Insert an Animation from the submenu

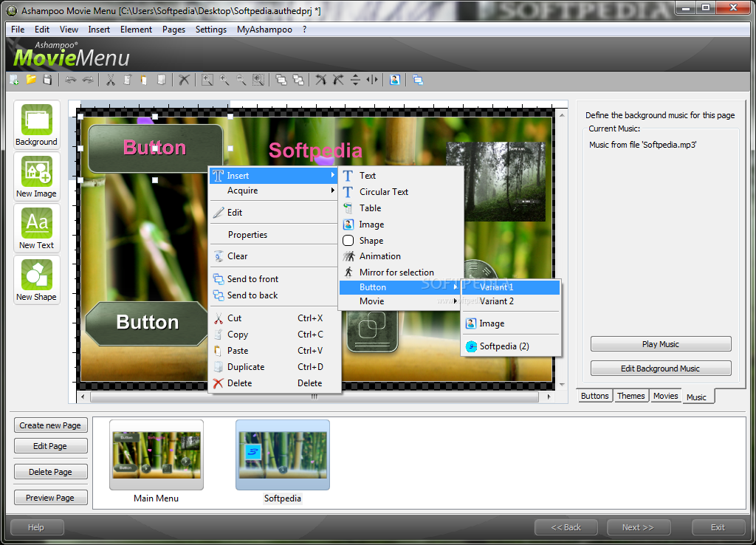click(401, 256)
